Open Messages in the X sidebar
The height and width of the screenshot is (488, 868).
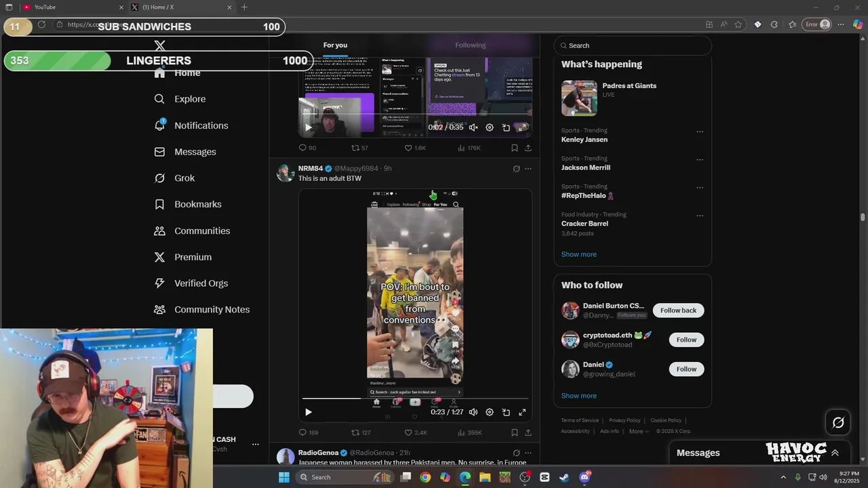point(185,152)
